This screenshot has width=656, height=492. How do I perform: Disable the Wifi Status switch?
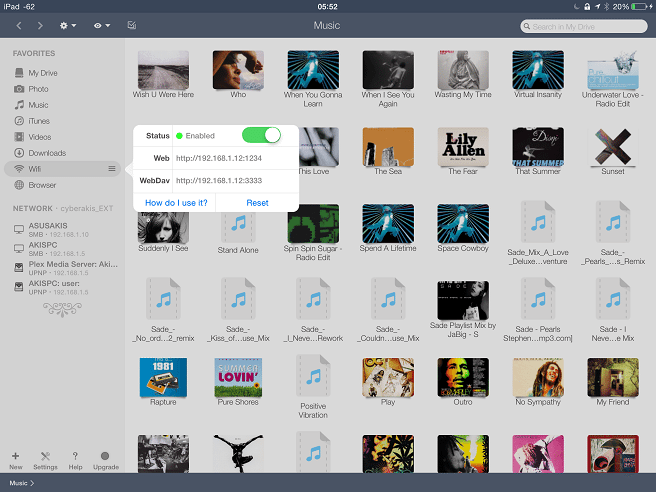tap(261, 136)
